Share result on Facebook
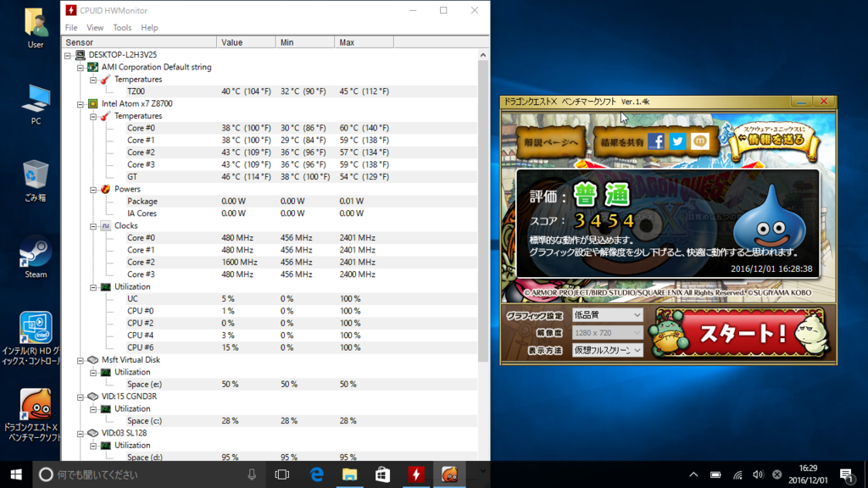The image size is (868, 488). pyautogui.click(x=655, y=141)
